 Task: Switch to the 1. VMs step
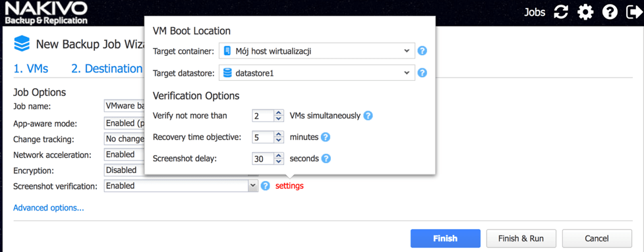click(30, 68)
